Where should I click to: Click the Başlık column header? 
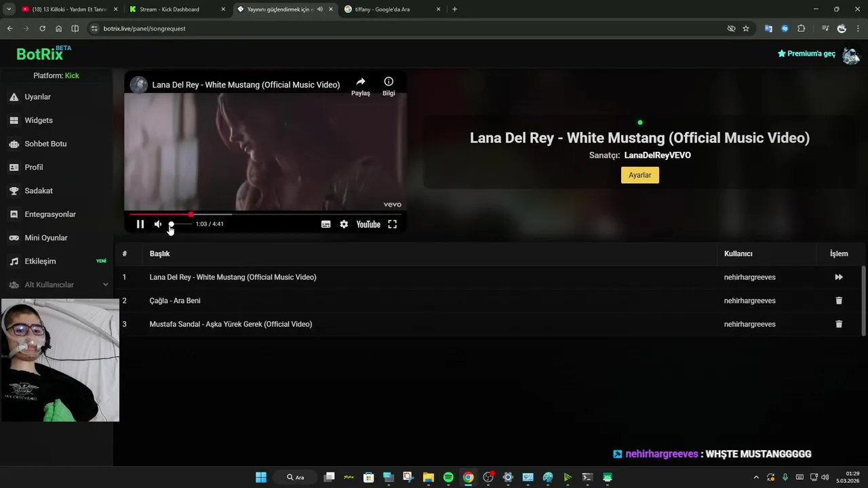pos(159,253)
